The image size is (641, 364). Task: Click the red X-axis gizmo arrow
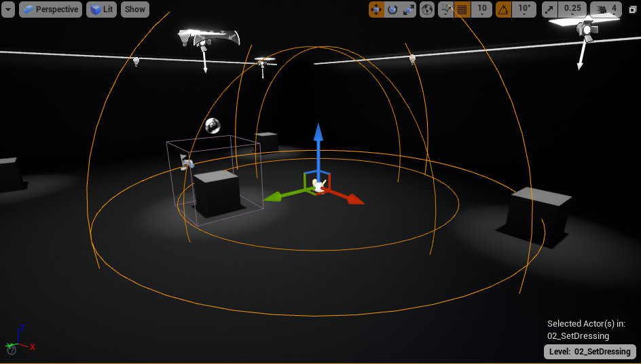point(355,199)
